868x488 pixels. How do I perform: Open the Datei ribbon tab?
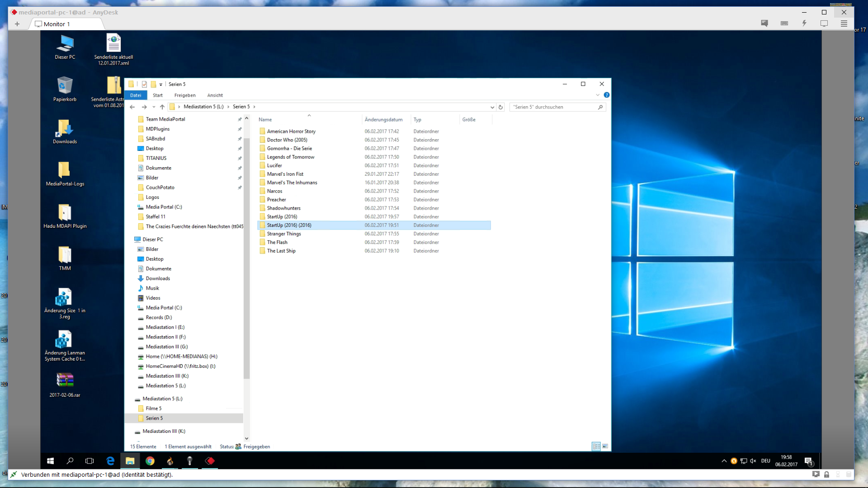point(136,95)
